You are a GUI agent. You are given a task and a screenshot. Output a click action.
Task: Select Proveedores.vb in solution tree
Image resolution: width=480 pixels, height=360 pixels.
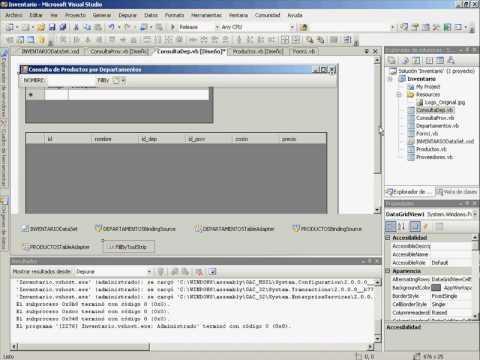point(434,157)
